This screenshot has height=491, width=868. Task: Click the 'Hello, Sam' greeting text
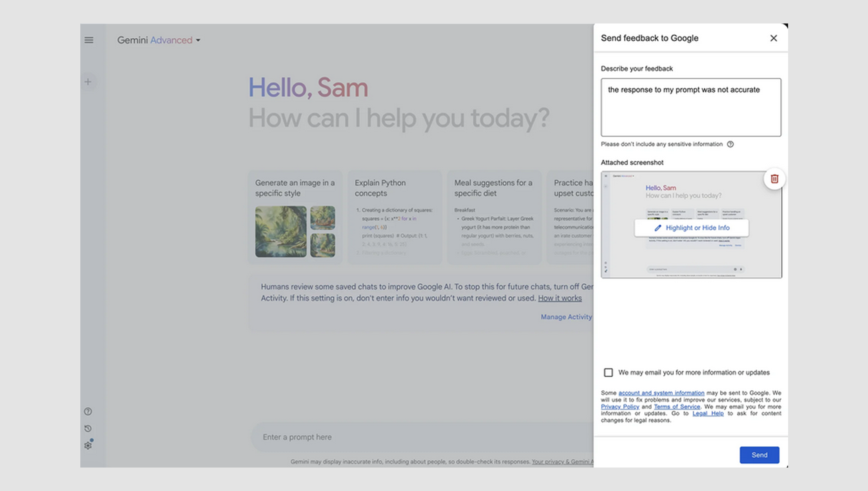tap(308, 87)
